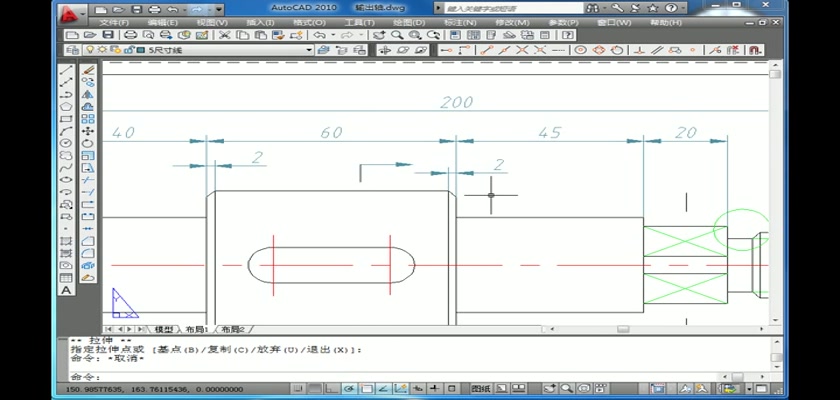The image size is (840, 400).
Task: Switch to the 模型 tab
Action: pyautogui.click(x=164, y=329)
